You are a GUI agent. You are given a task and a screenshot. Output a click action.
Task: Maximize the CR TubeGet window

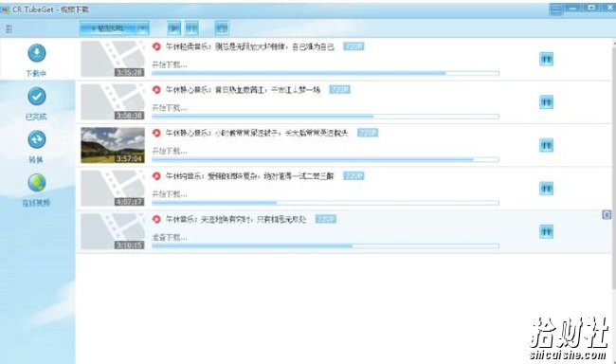point(590,8)
